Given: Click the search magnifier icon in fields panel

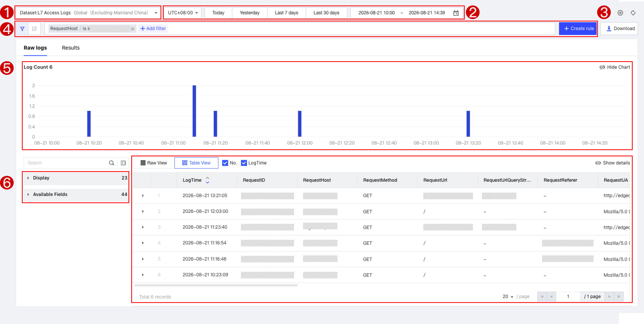Looking at the screenshot, I should [111, 163].
